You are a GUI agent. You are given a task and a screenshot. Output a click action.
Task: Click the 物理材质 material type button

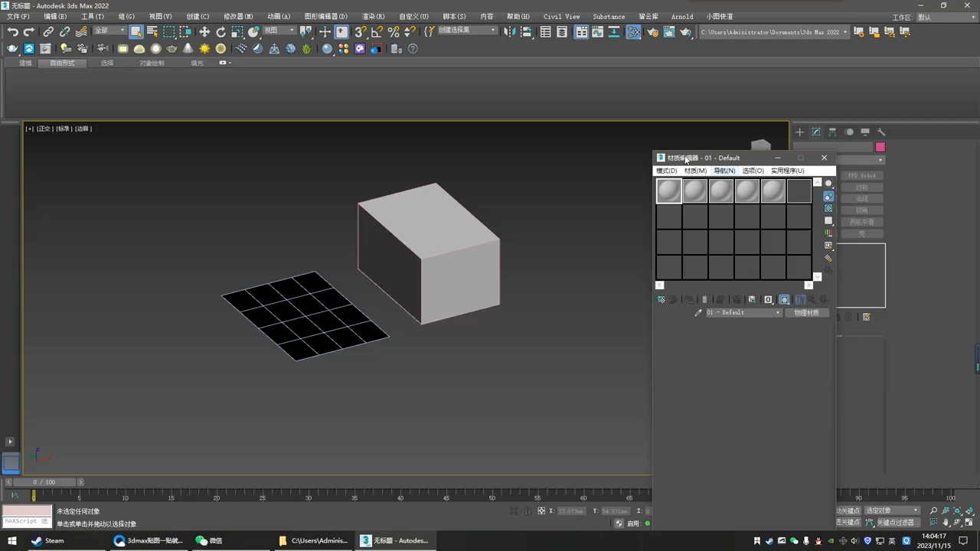806,312
